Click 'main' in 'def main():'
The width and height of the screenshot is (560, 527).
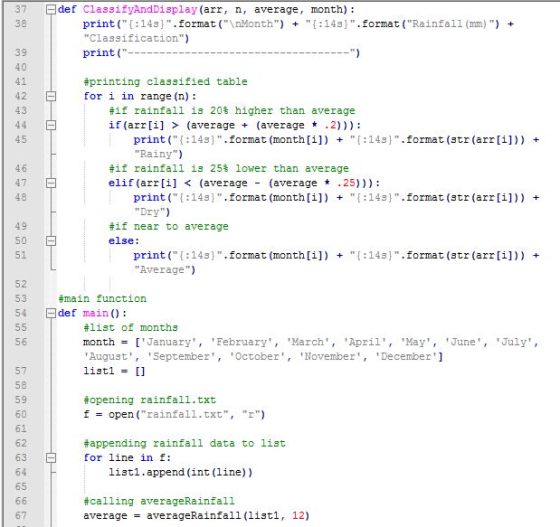[x=96, y=313]
